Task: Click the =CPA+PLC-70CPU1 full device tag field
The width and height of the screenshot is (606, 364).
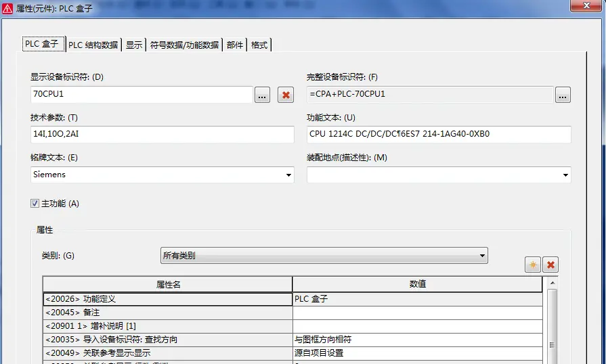Action: click(430, 94)
